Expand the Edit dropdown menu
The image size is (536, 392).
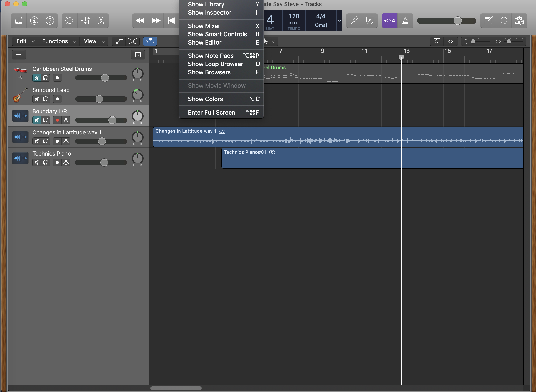click(x=25, y=41)
